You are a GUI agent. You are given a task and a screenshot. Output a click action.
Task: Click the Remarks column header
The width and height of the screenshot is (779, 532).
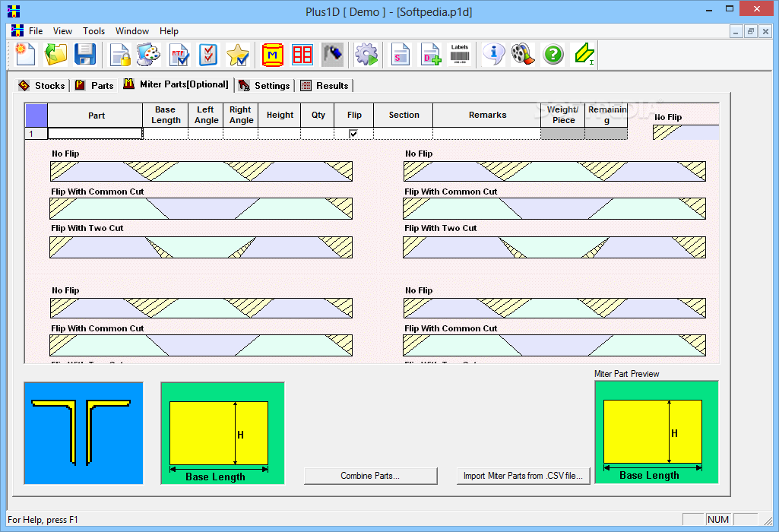tap(487, 116)
